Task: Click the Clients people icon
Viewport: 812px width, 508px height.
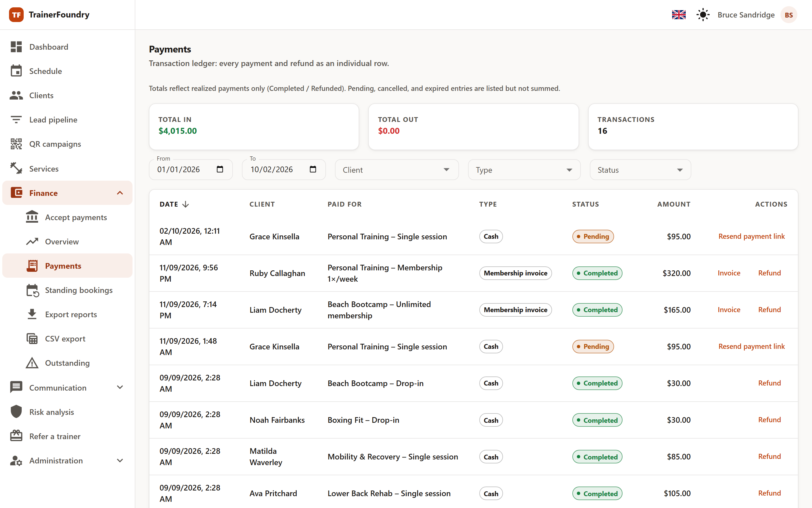Action: tap(16, 95)
